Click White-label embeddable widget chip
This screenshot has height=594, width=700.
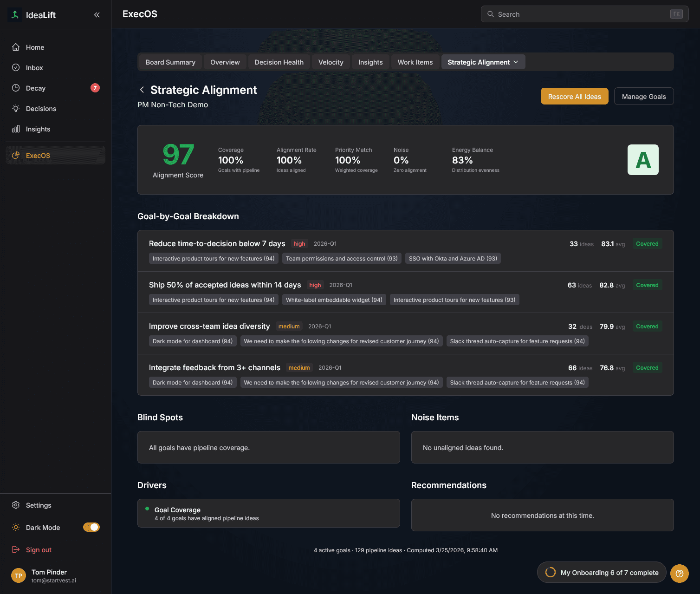point(334,300)
